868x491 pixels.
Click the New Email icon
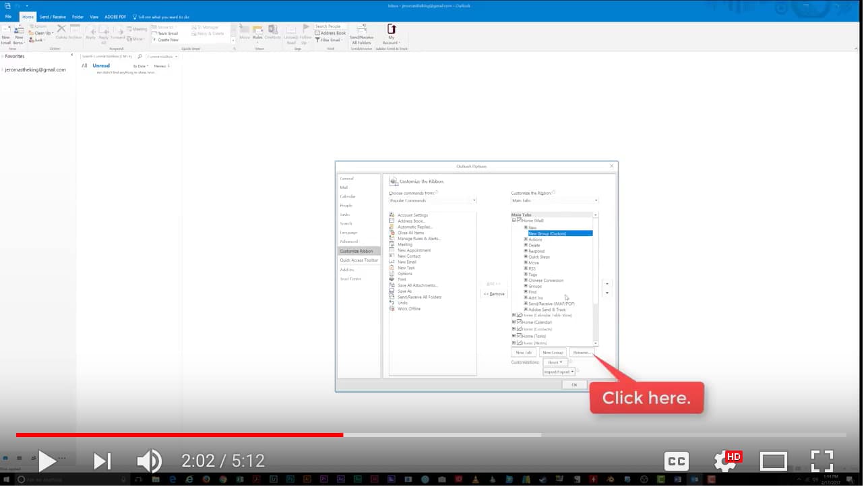(x=7, y=34)
